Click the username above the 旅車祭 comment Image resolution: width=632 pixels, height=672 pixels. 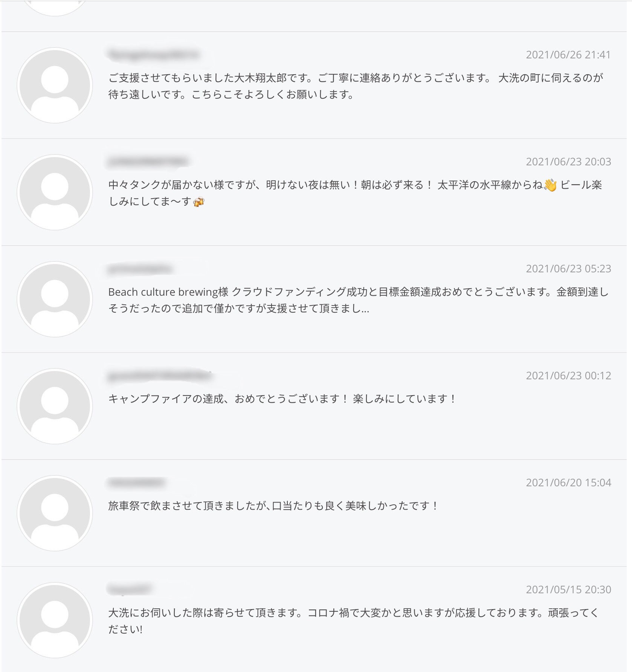(136, 483)
